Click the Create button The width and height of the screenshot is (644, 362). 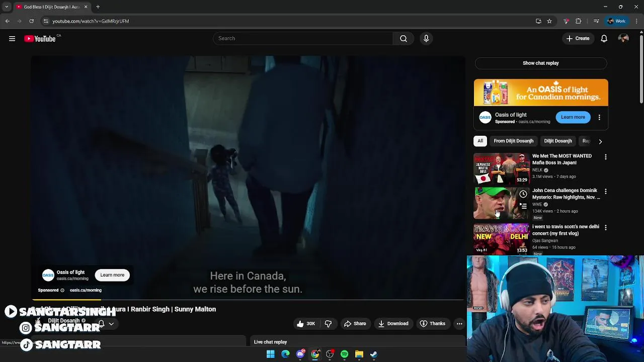(578, 39)
